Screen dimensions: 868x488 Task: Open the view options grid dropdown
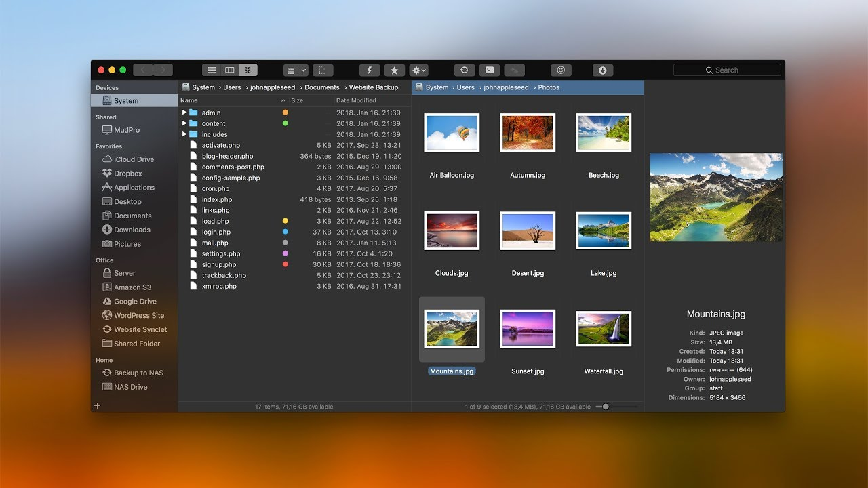tap(296, 70)
